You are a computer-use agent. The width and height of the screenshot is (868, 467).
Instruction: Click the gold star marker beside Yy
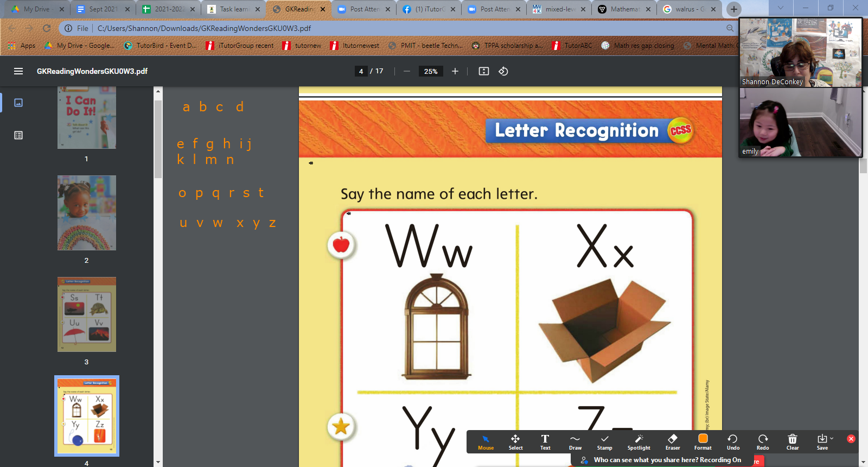(x=341, y=427)
